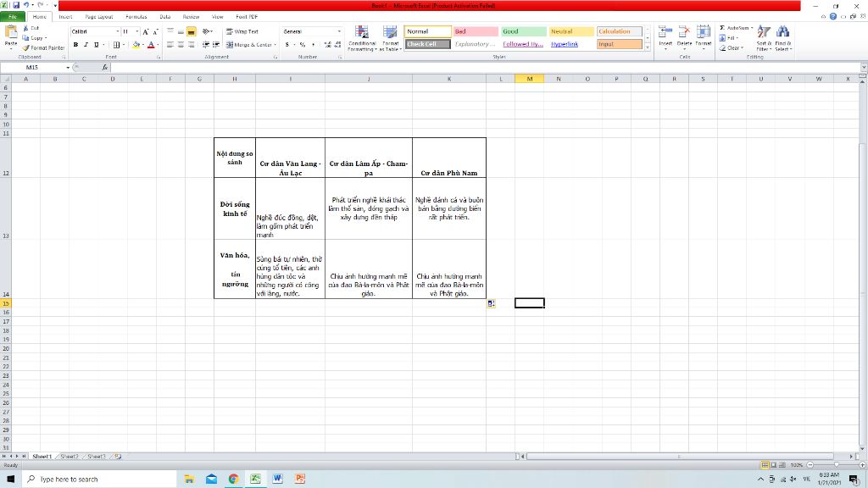Click the Delete cells icon
This screenshot has height=488, width=868.
(684, 32)
